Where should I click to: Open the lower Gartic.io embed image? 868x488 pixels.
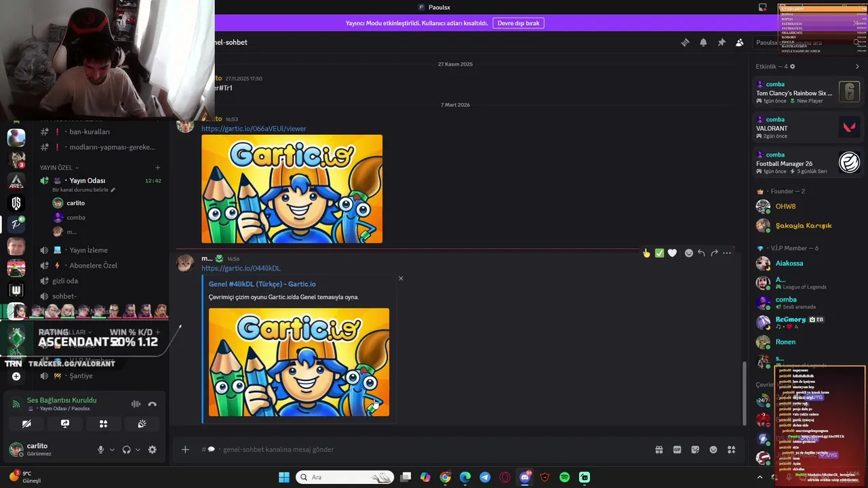299,362
